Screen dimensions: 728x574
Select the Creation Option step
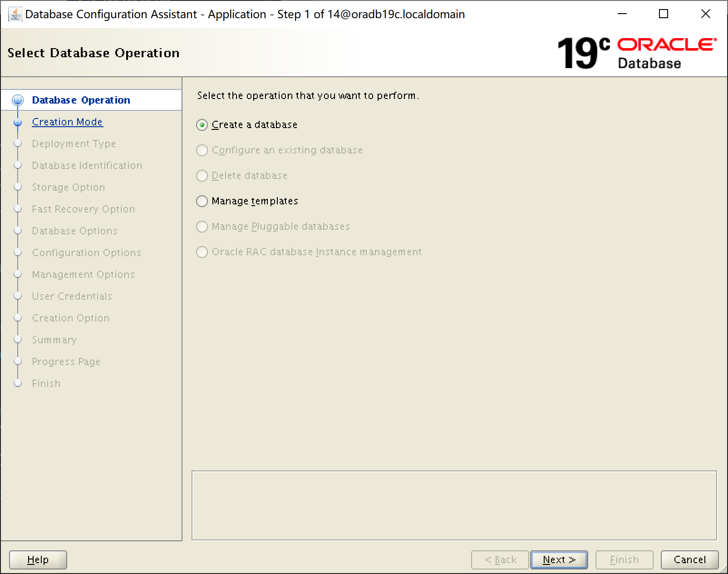tap(71, 318)
